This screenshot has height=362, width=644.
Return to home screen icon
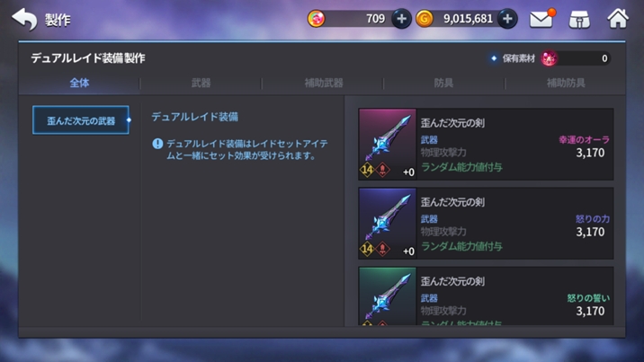tap(618, 19)
